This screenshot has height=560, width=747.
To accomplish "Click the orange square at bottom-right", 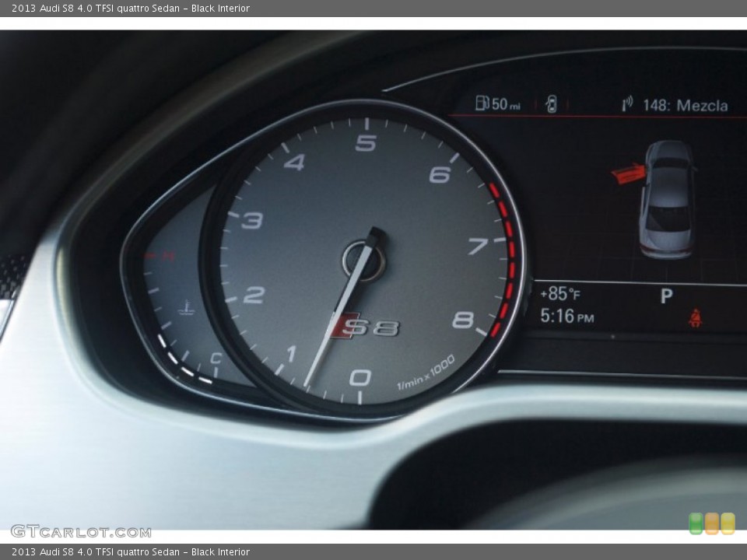I will 712,523.
